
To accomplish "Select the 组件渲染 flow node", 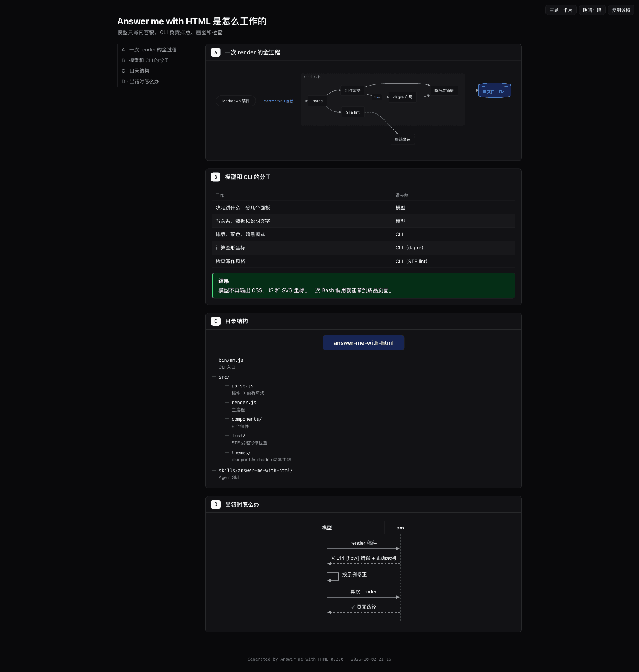I will pyautogui.click(x=353, y=91).
